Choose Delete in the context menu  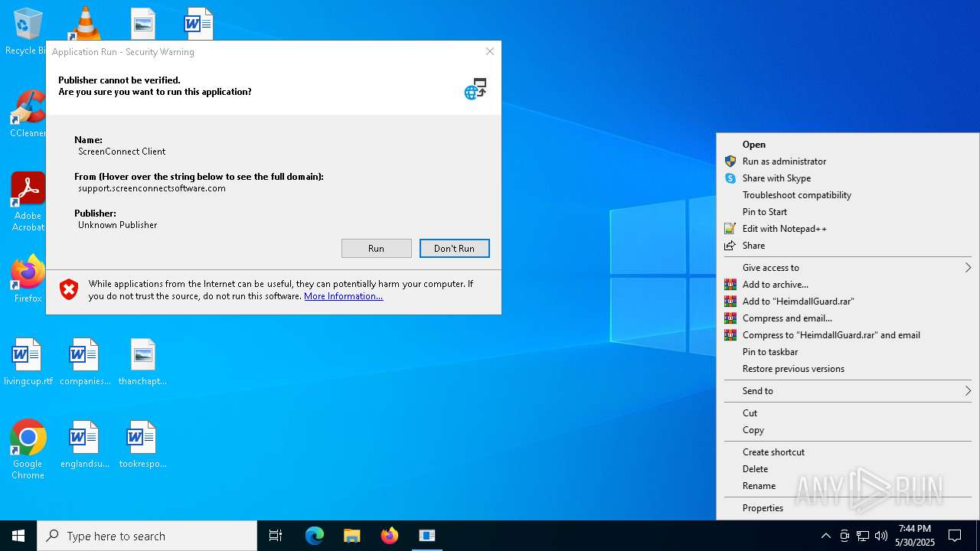pyautogui.click(x=848, y=469)
